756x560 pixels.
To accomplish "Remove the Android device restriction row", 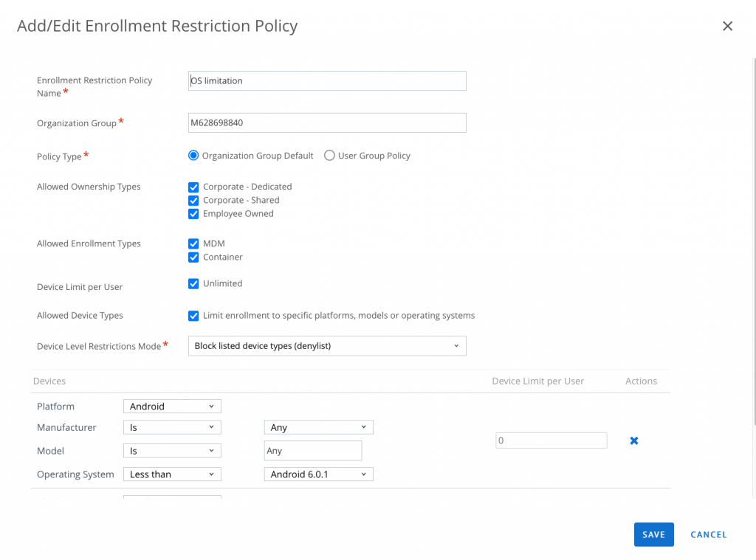I will pos(633,440).
